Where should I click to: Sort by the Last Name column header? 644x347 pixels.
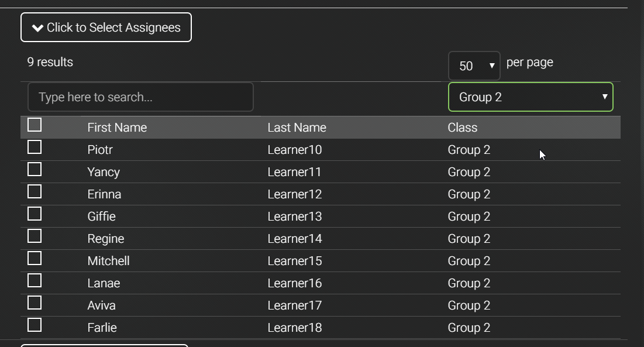coord(297,128)
